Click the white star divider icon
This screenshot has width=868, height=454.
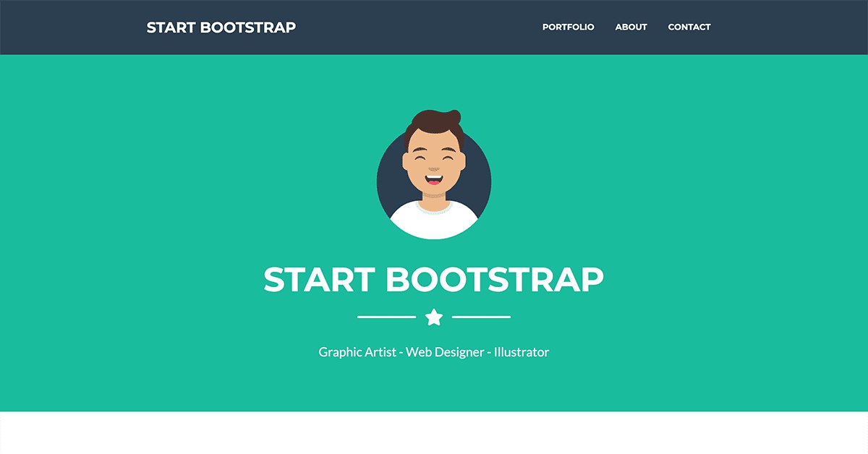pyautogui.click(x=434, y=317)
